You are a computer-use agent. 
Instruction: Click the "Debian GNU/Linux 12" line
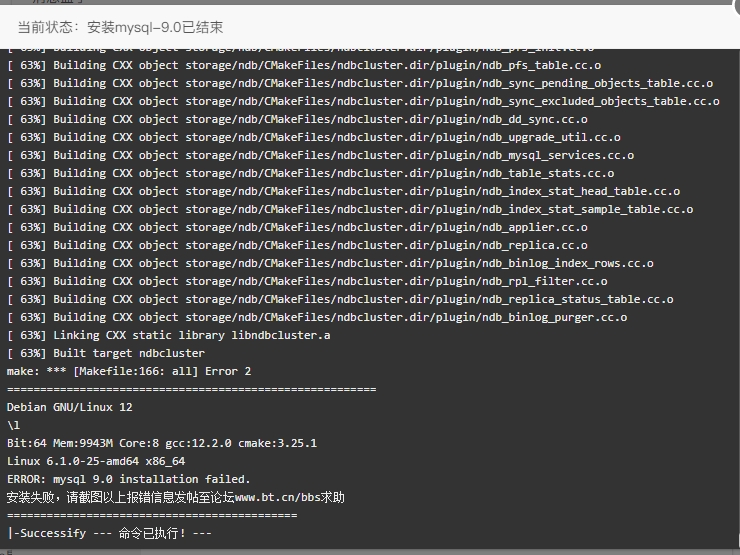(x=69, y=407)
